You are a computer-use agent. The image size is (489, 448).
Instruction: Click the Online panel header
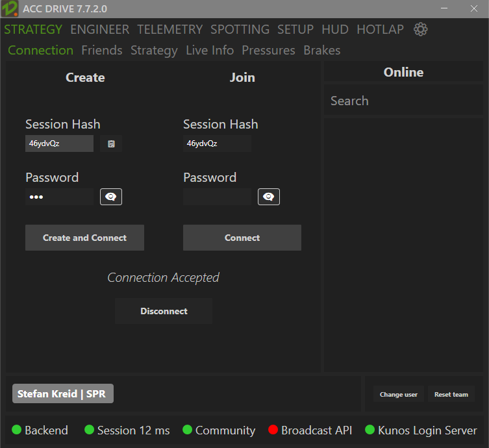403,72
